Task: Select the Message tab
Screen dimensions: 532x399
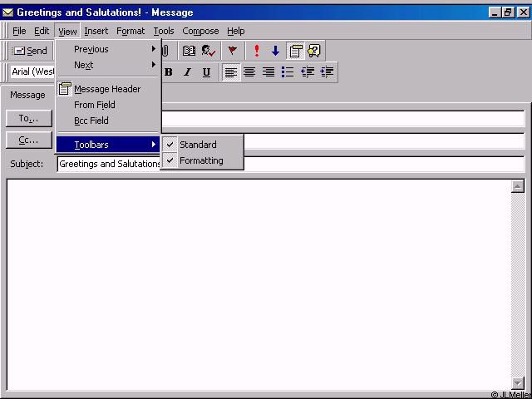Action: [27, 95]
